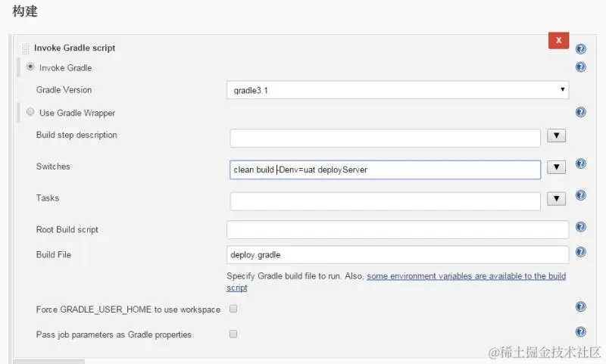This screenshot has height=364, width=606.
Task: Open help for Pass job parameters option
Action: point(581,331)
